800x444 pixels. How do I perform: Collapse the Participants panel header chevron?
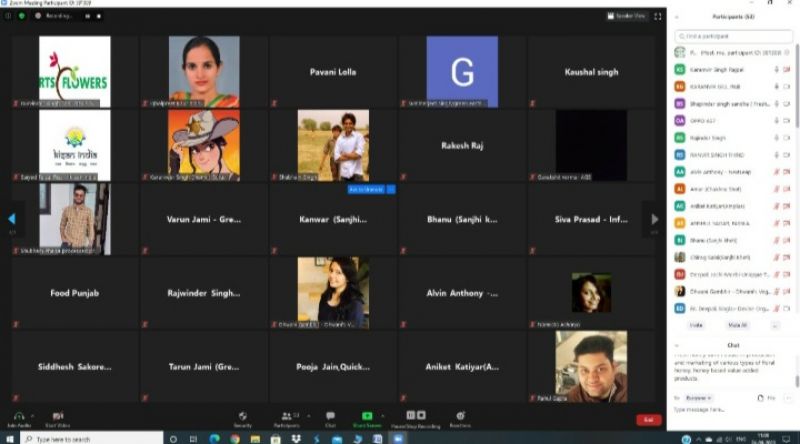pyautogui.click(x=678, y=17)
